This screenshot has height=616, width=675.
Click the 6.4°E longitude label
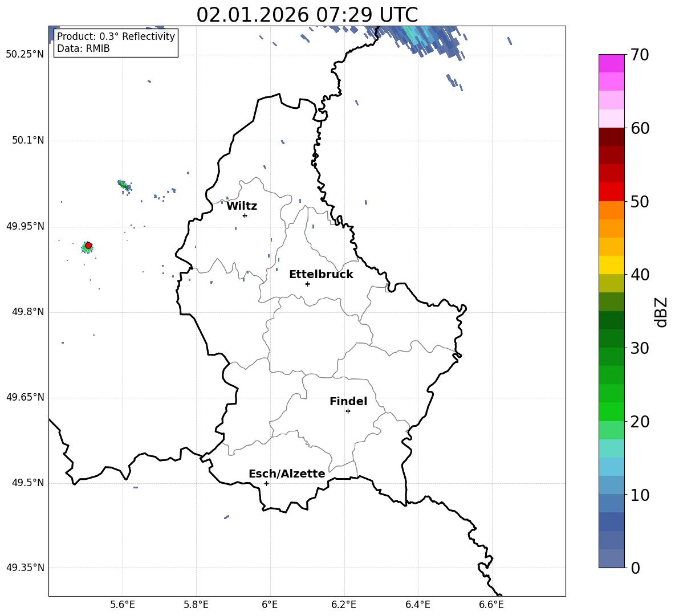click(x=417, y=605)
